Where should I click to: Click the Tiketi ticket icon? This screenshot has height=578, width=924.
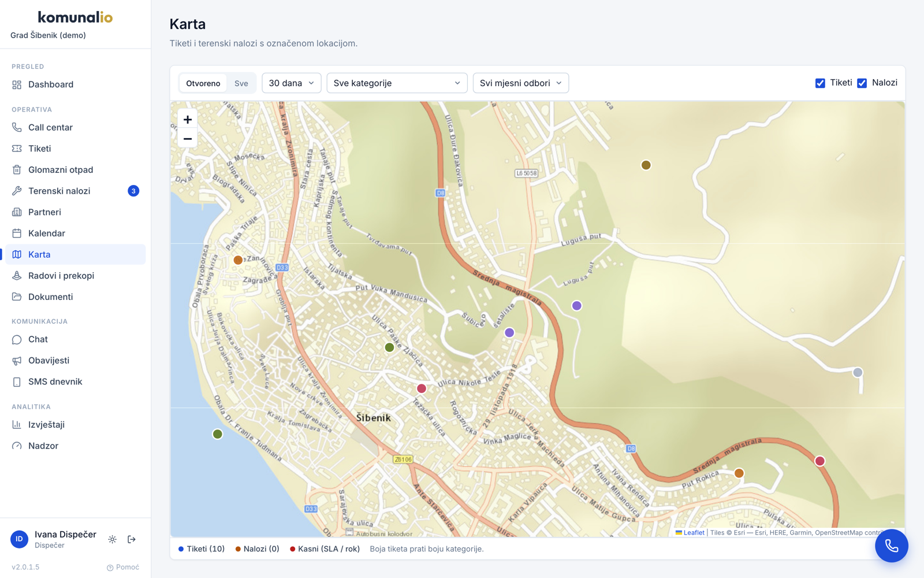click(17, 149)
